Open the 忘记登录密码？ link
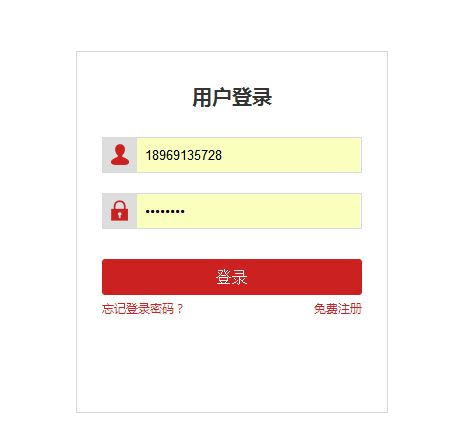Image resolution: width=464 pixels, height=424 pixels. (x=143, y=309)
